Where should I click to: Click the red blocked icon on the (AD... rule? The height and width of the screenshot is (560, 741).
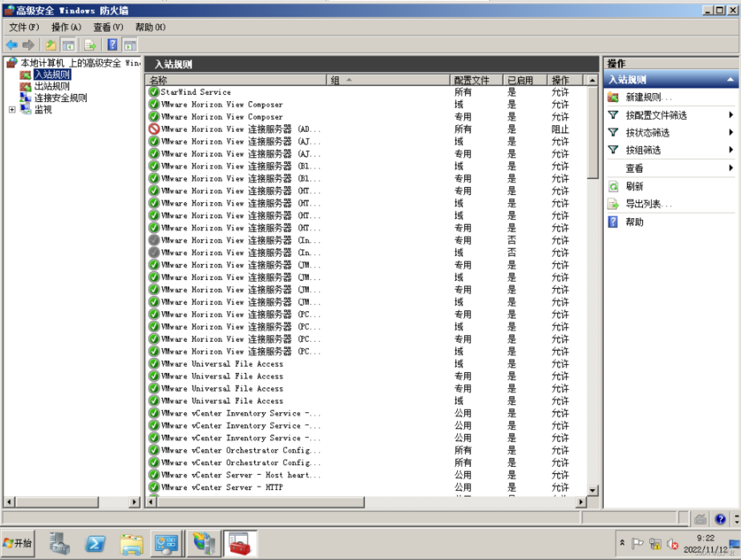154,129
